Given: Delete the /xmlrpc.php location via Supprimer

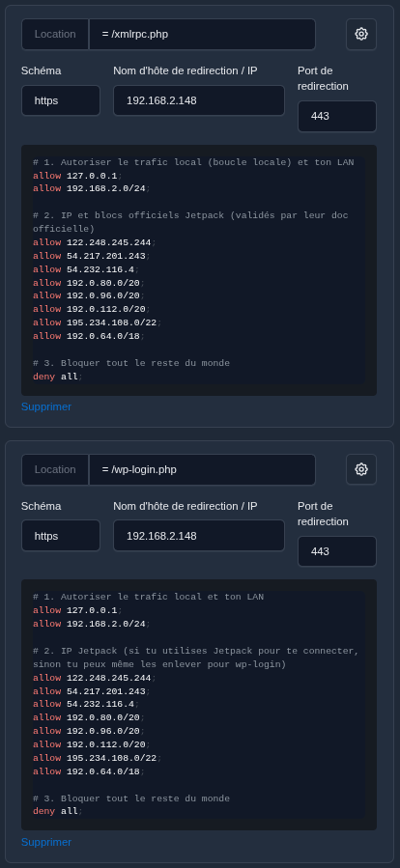Looking at the screenshot, I should tap(46, 406).
